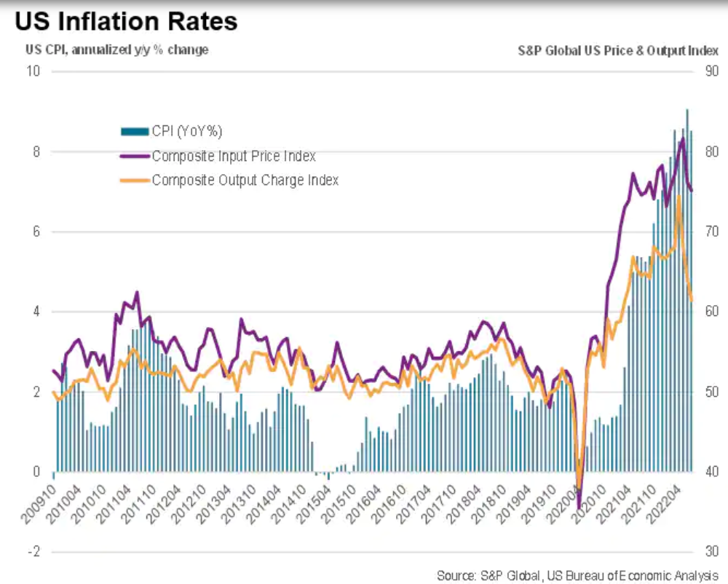The image size is (728, 584).
Task: Click the "US Inflation Rates" chart title
Action: click(x=127, y=22)
